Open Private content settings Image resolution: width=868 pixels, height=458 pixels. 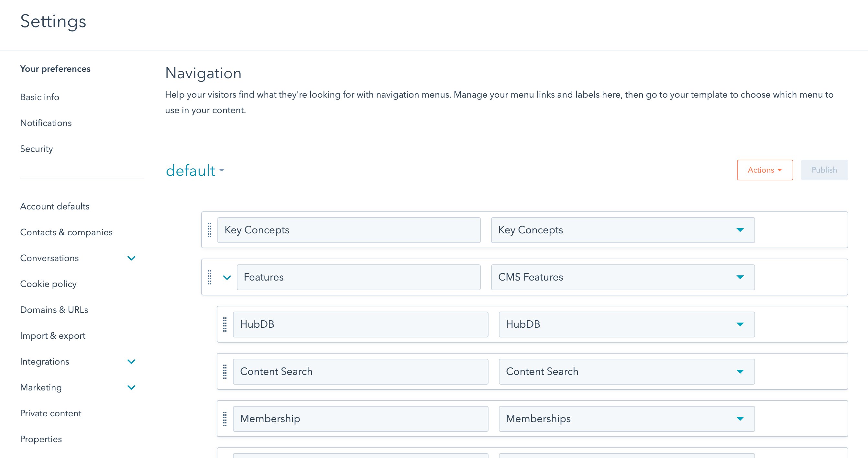point(50,413)
